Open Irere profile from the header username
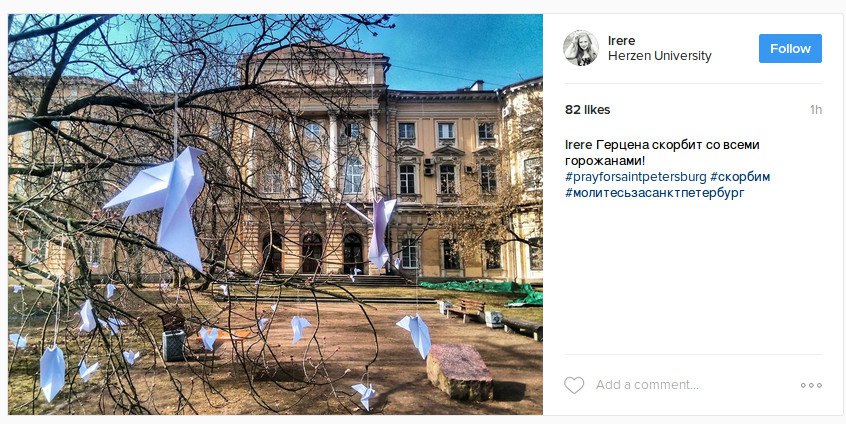The height and width of the screenshot is (424, 846). (622, 40)
